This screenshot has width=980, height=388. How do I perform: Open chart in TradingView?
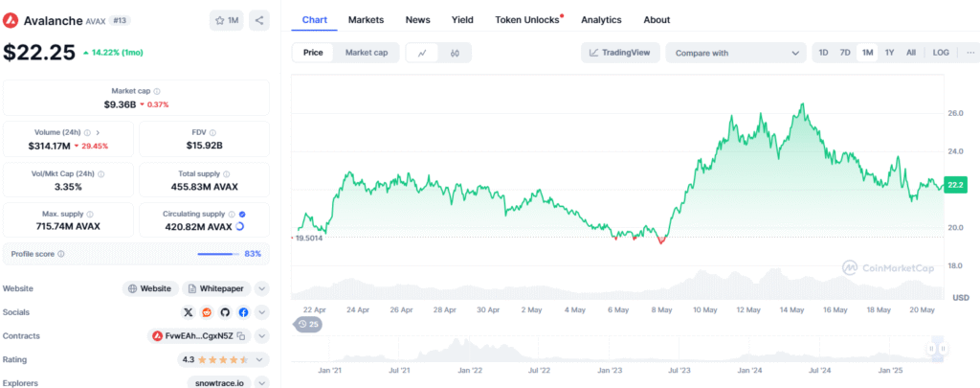[x=619, y=53]
